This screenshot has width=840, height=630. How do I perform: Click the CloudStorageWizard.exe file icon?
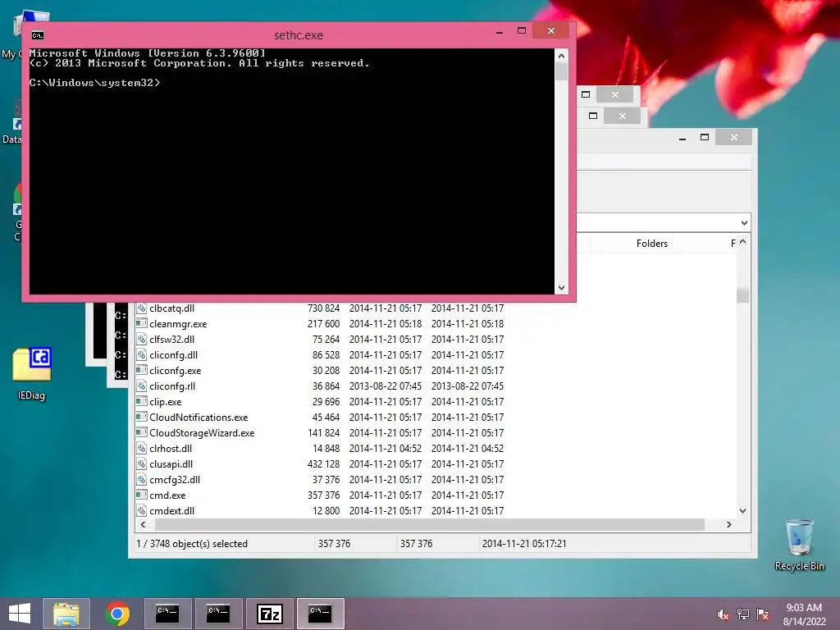click(141, 432)
